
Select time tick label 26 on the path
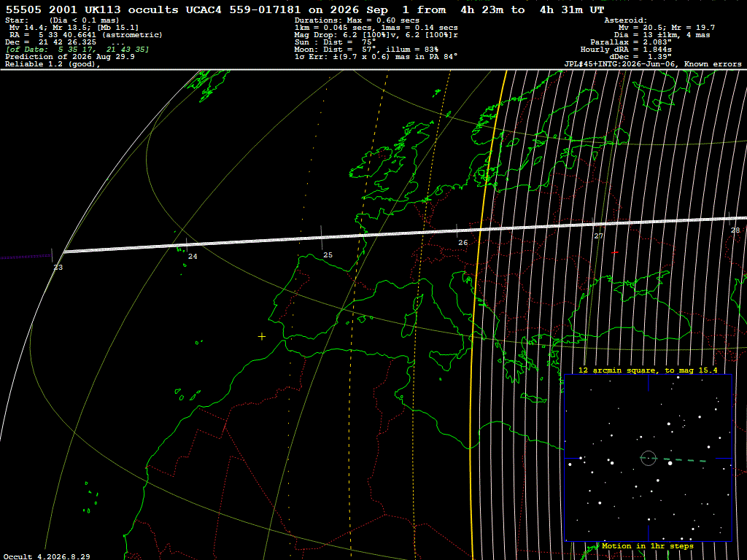point(463,242)
